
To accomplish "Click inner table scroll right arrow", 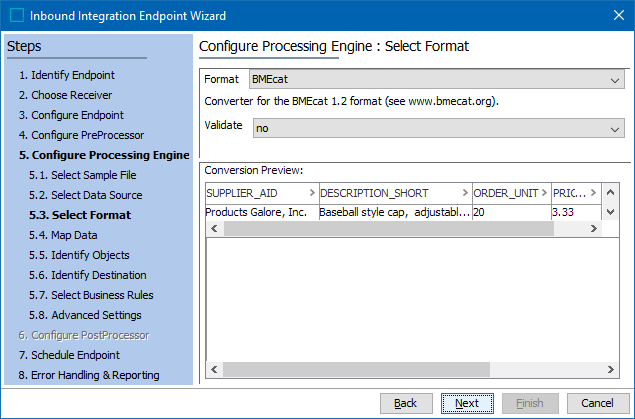I will coord(593,229).
